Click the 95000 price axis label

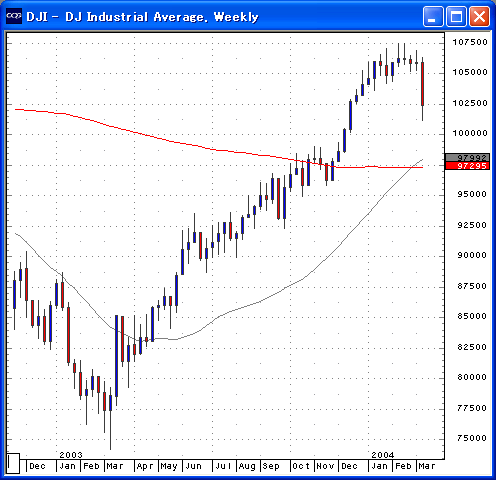[x=472, y=194]
